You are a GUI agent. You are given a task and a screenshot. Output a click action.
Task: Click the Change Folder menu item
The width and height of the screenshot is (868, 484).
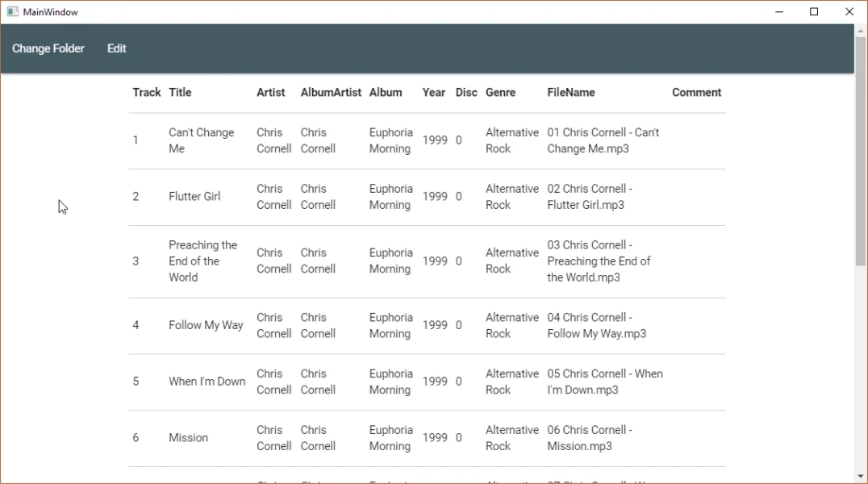(x=48, y=48)
